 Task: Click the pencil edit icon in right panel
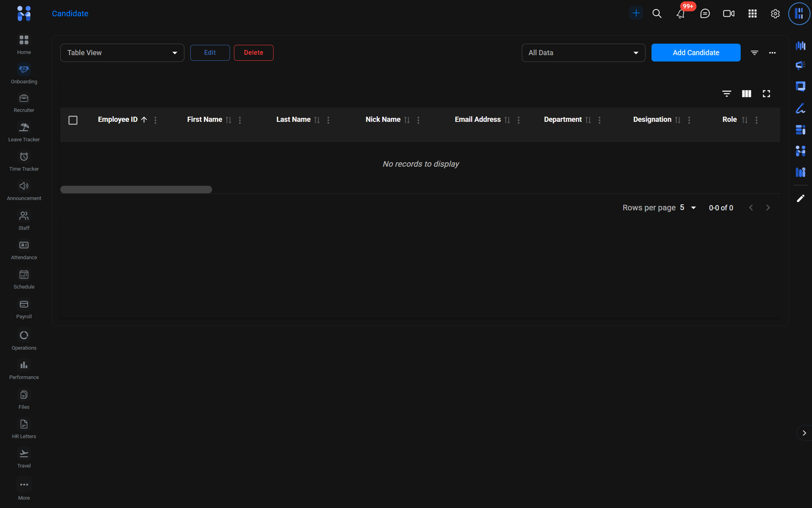[801, 198]
